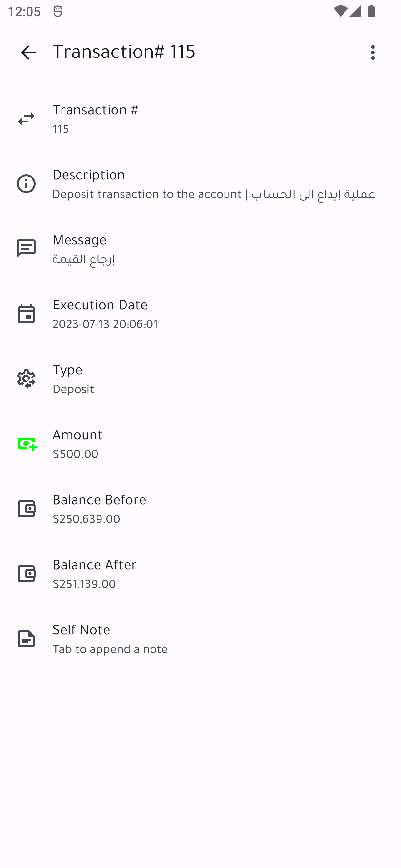Tap the Execution Date value 2023-07-13

105,324
